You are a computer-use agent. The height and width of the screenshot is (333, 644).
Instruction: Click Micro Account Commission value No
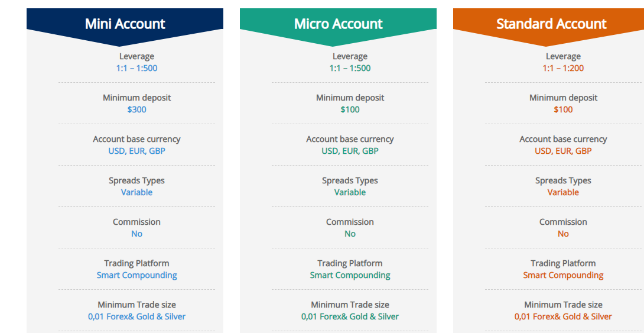tap(350, 234)
